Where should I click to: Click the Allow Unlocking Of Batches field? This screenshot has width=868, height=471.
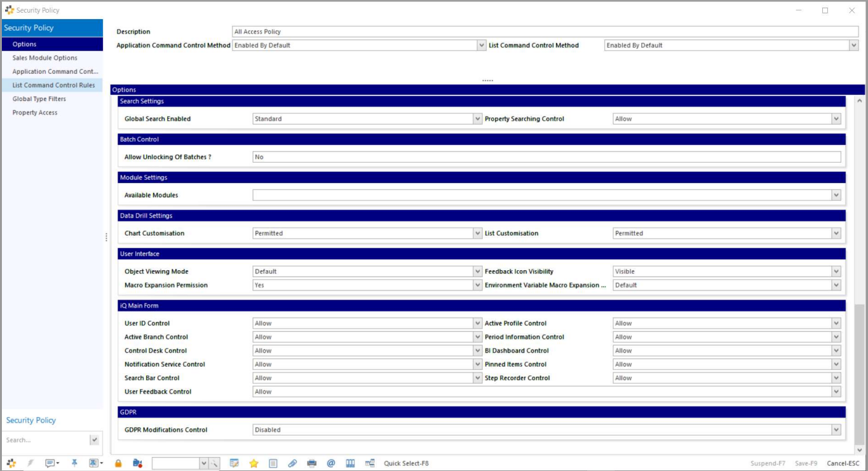[x=546, y=157]
